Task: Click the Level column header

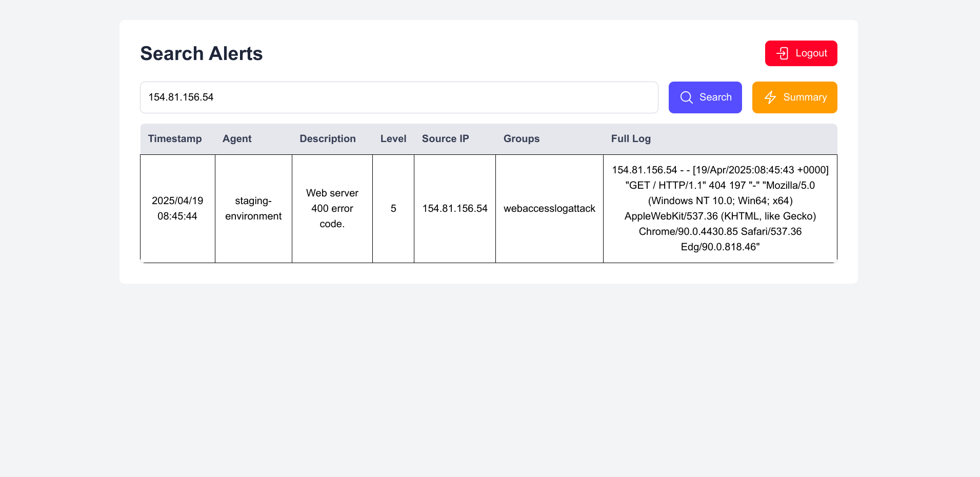Action: [x=393, y=139]
